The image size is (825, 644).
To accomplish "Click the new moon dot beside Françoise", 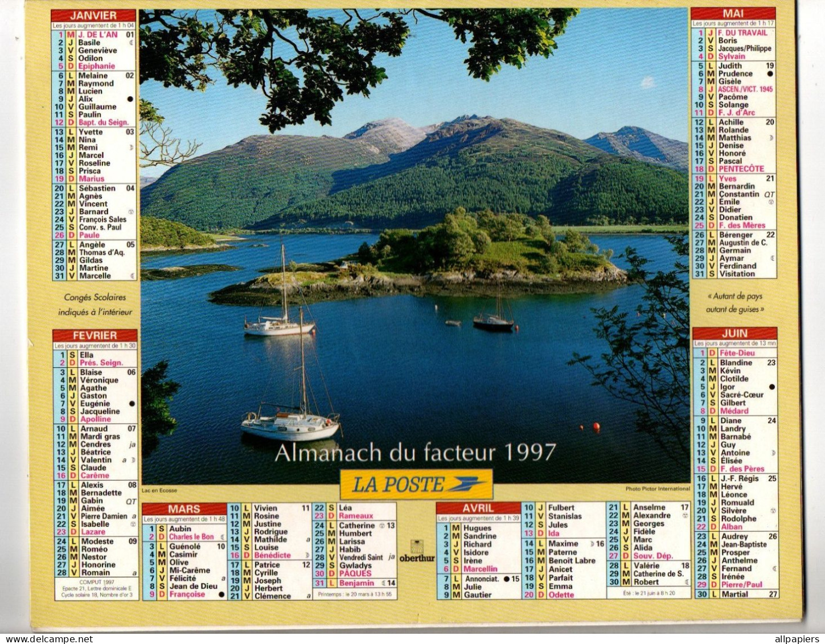I will [221, 594].
